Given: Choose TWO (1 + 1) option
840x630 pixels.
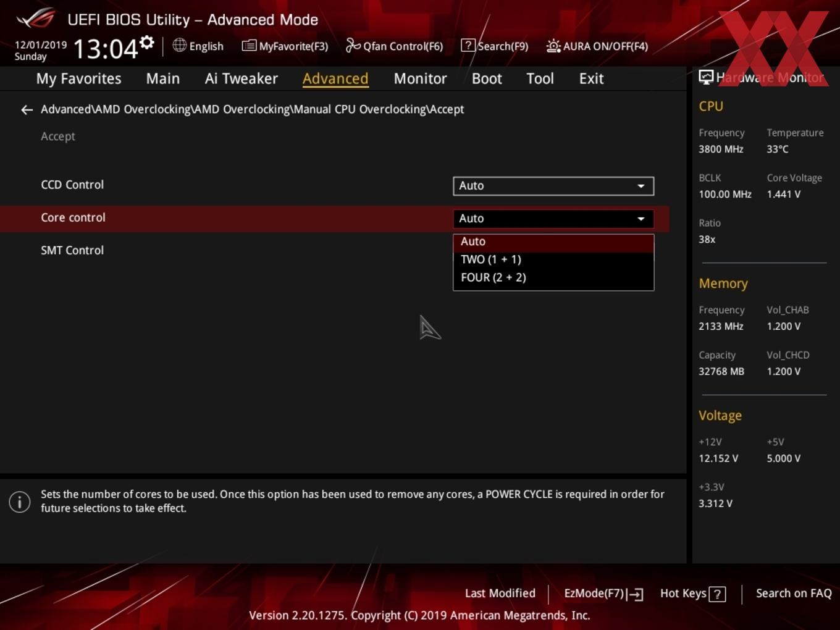Looking at the screenshot, I should [553, 259].
